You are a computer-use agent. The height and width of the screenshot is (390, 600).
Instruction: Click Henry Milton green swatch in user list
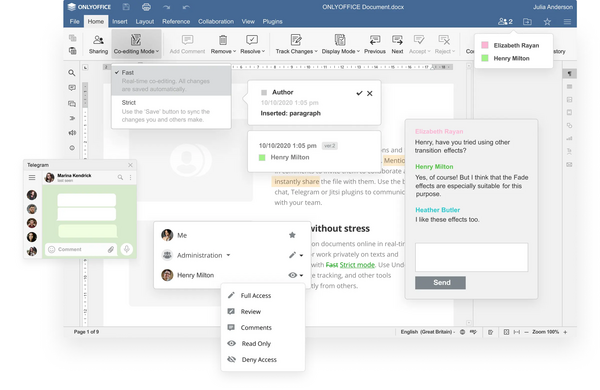(485, 58)
